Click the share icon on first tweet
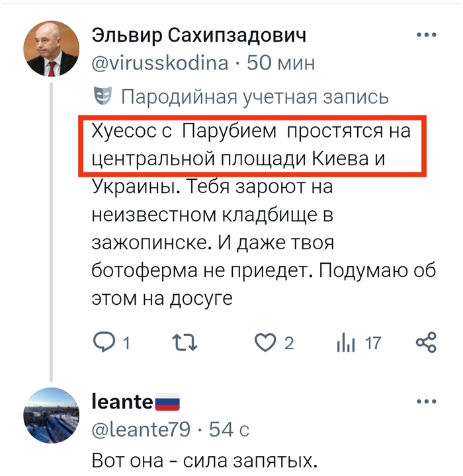This screenshot has width=463, height=476. coord(426,342)
